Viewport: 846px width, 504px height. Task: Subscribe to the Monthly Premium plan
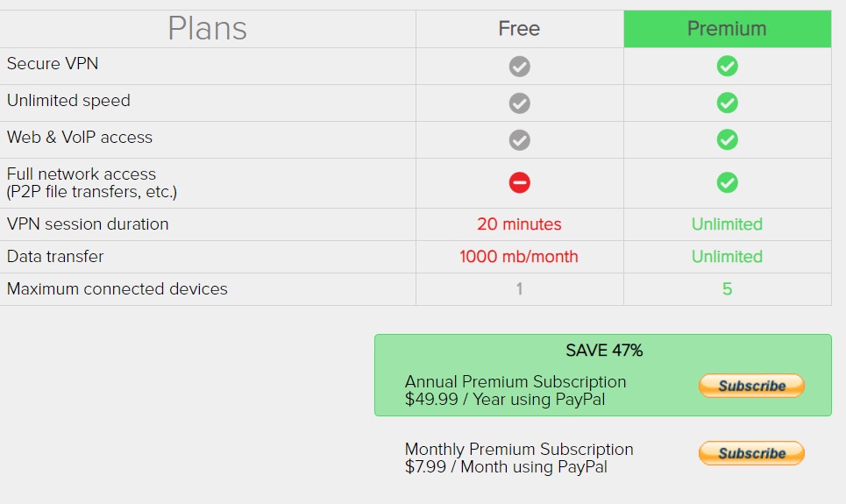click(x=751, y=453)
